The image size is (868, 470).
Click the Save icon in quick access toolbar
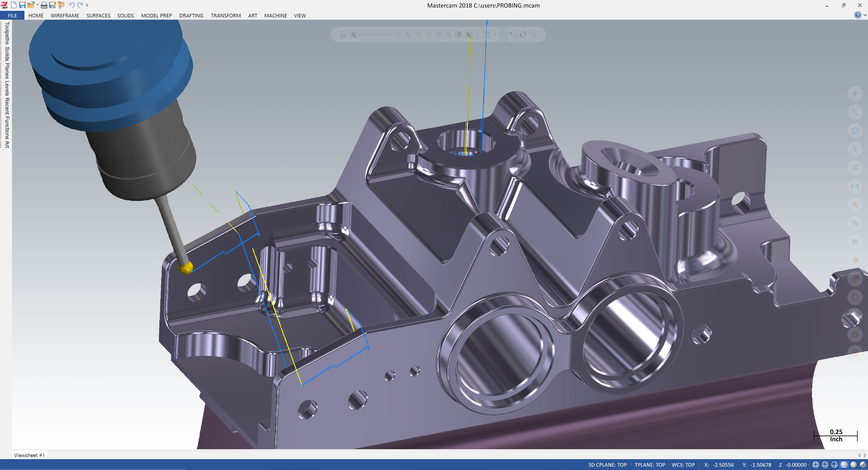(22, 5)
